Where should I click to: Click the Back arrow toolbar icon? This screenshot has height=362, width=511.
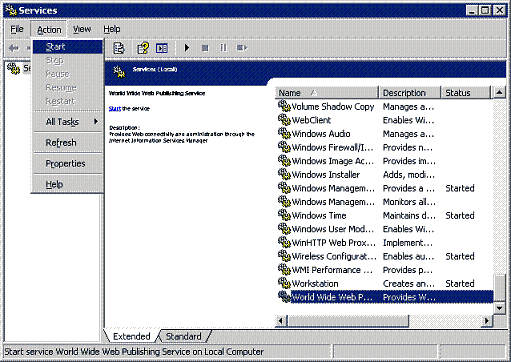(x=14, y=48)
